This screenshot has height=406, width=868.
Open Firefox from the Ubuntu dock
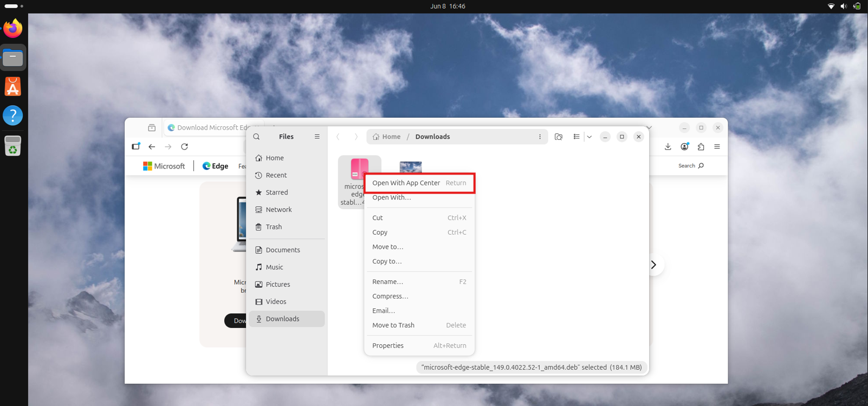coord(13,28)
